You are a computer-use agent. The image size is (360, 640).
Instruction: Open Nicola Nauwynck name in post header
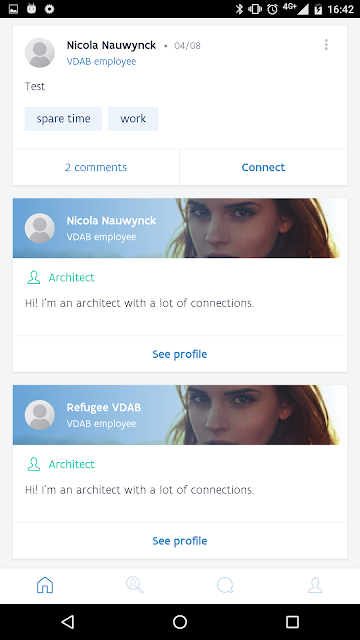click(x=111, y=45)
